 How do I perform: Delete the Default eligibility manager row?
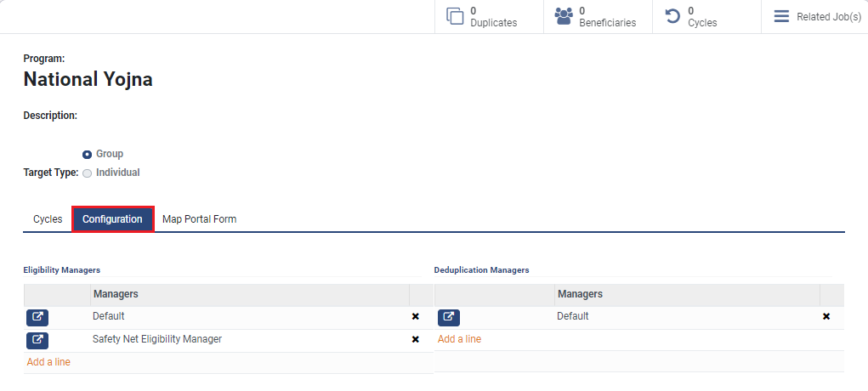pyautogui.click(x=416, y=317)
